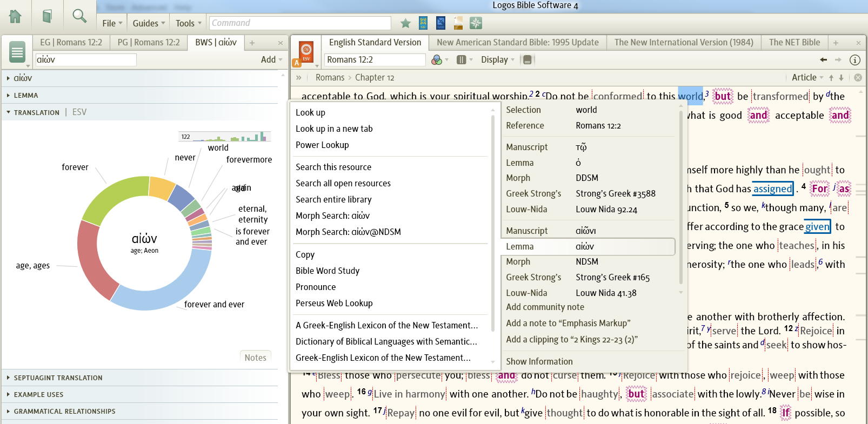Open the Bible Word Study panel menu icon

pos(17,52)
